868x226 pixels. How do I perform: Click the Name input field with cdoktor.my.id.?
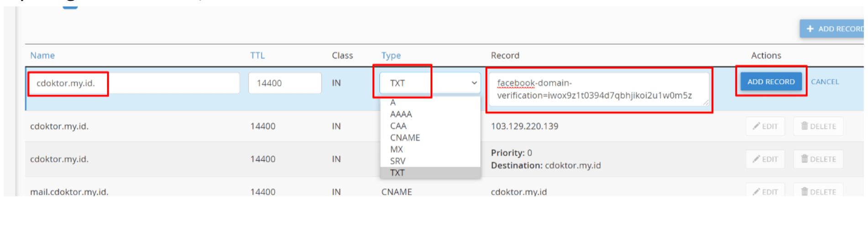134,83
